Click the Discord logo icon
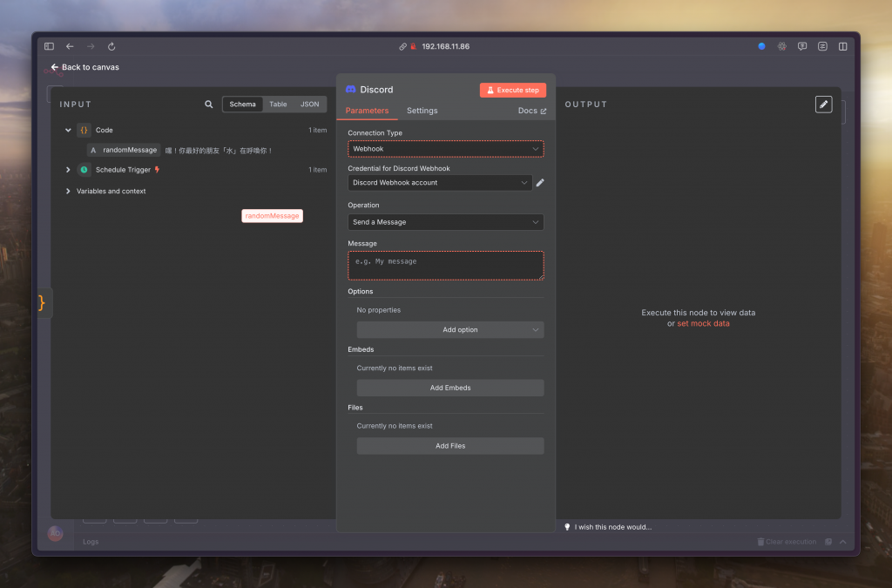This screenshot has width=892, height=588. click(350, 89)
